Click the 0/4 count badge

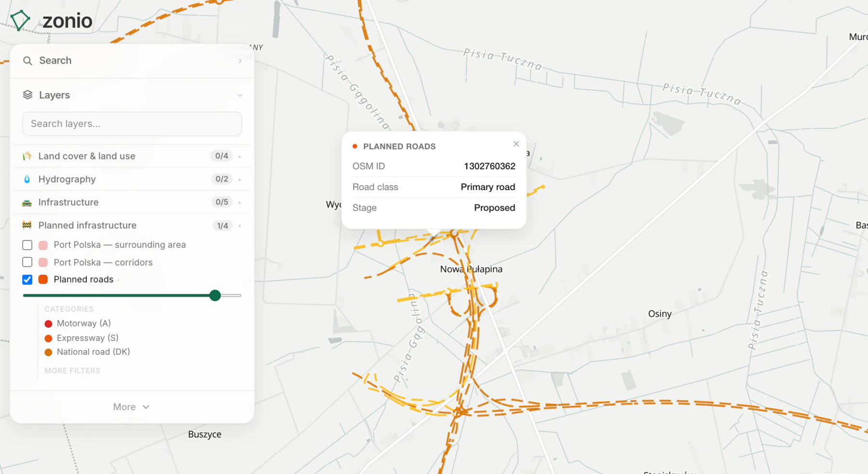pos(222,156)
